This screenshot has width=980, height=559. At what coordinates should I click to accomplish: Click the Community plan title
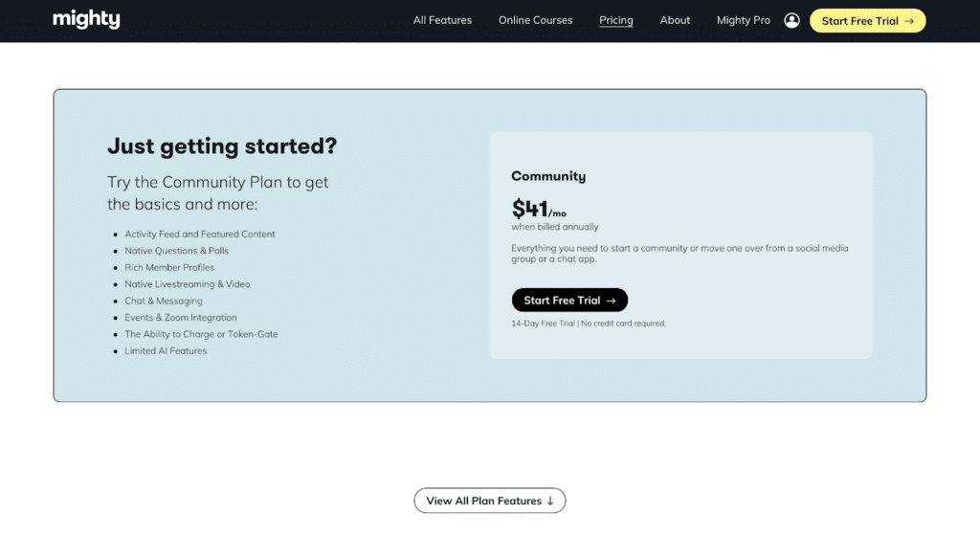point(548,176)
